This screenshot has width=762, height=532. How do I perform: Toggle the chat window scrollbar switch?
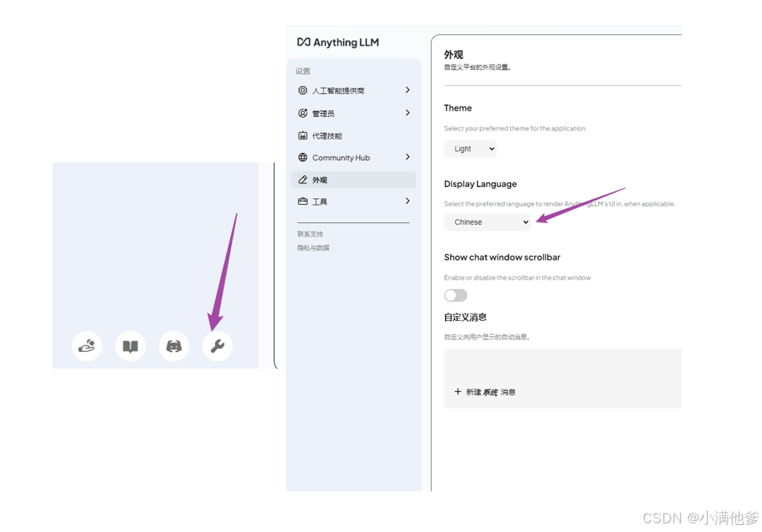455,295
